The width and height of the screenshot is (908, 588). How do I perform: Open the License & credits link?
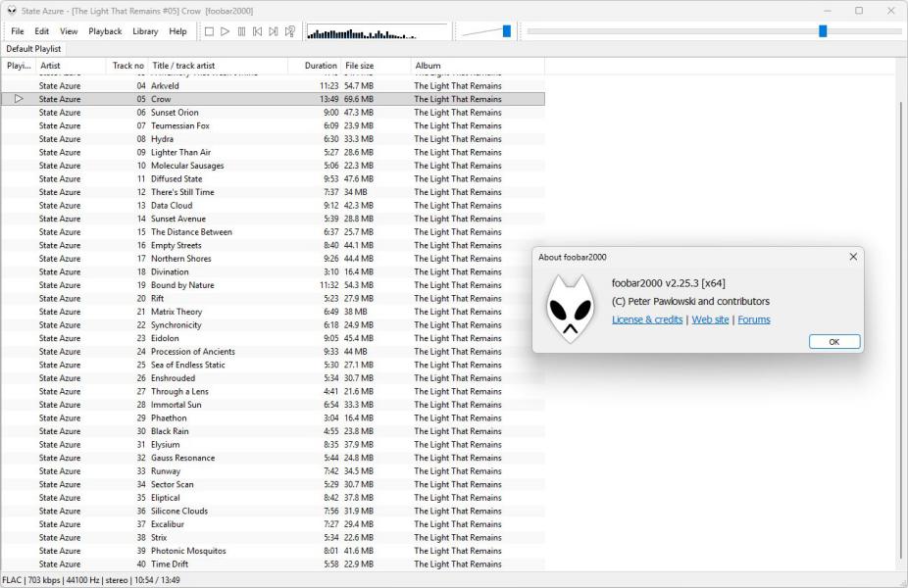click(x=647, y=319)
